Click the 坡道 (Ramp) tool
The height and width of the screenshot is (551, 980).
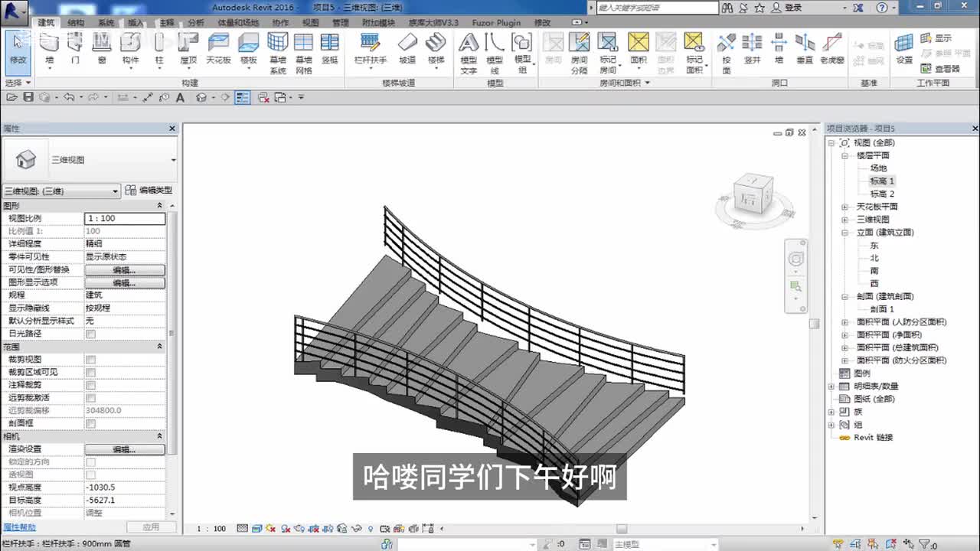click(407, 49)
